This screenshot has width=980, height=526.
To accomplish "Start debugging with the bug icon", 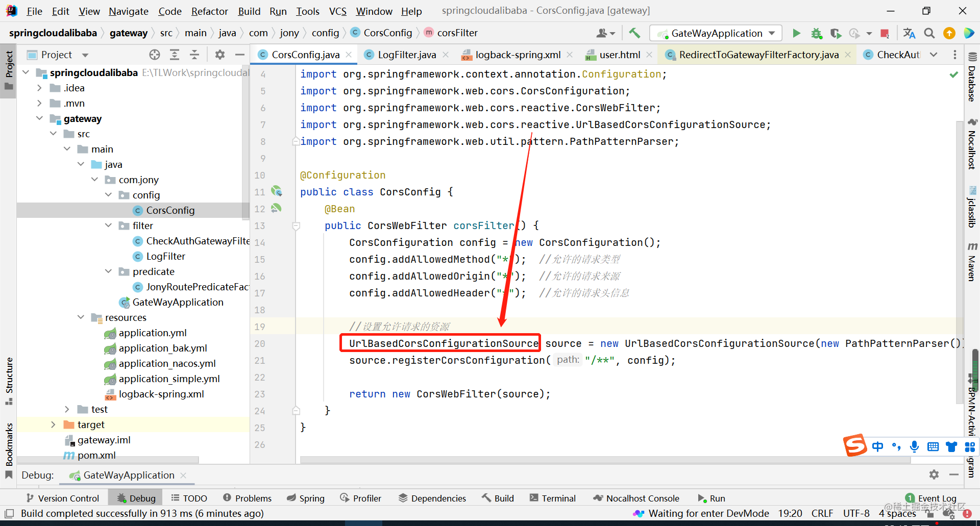I will [x=817, y=33].
